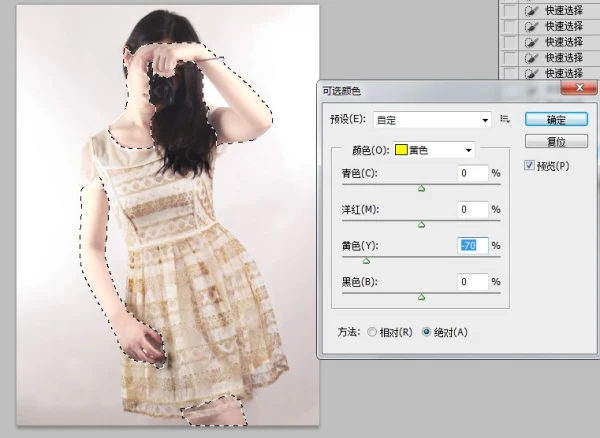Select the 相对(R) method radio button
The height and width of the screenshot is (438, 600).
click(x=372, y=332)
